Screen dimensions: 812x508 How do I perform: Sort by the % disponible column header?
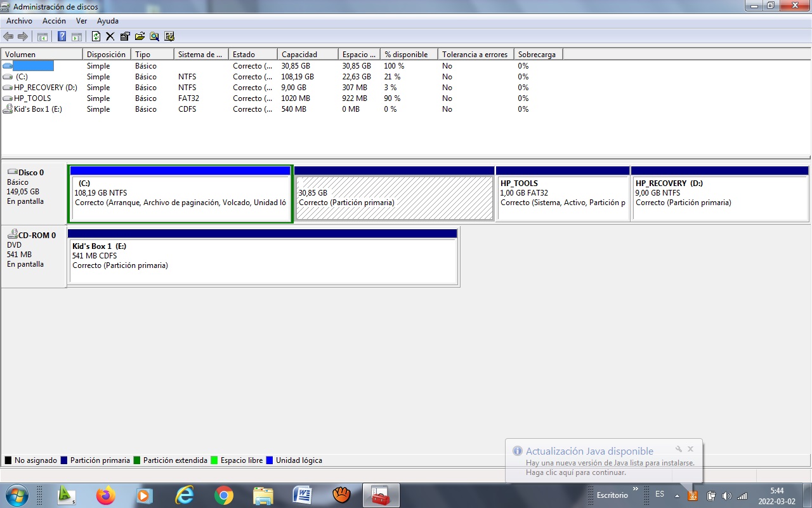pyautogui.click(x=409, y=55)
